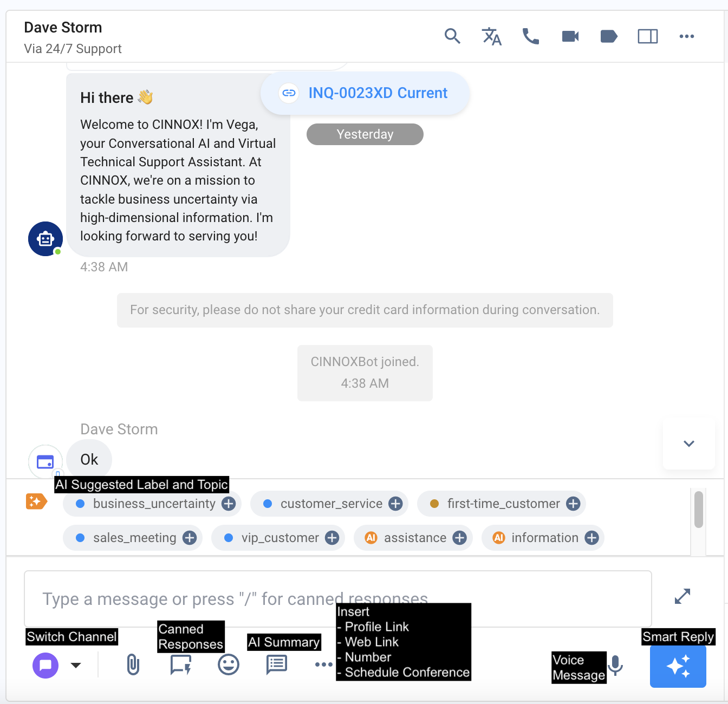Click the blue dot on business_uncertainty label
The width and height of the screenshot is (728, 704).
(80, 504)
